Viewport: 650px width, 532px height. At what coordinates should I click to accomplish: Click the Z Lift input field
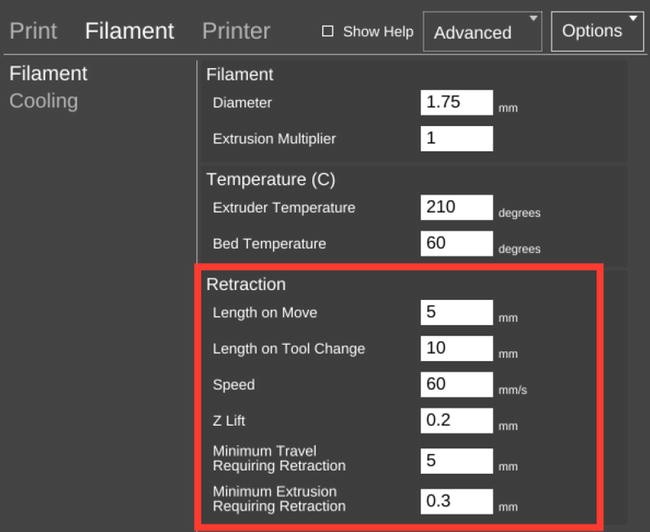pos(457,420)
